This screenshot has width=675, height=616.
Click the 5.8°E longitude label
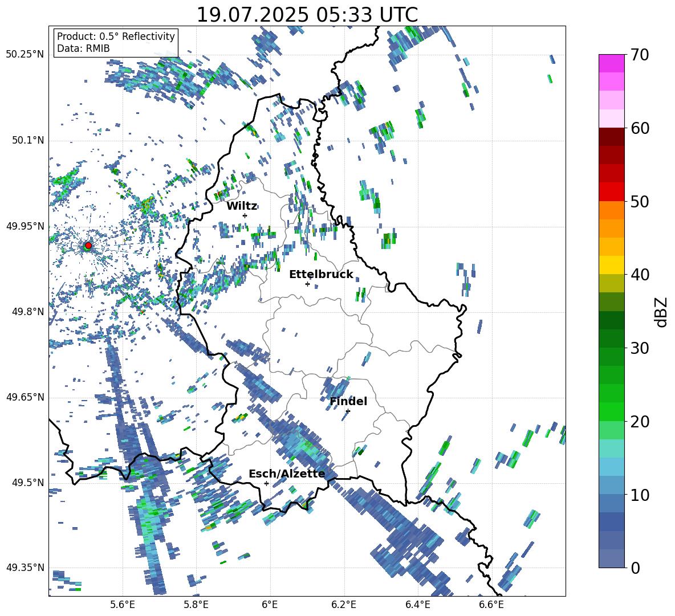coord(196,605)
